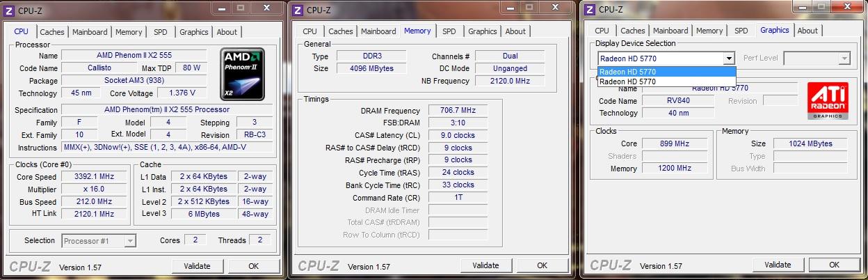Choose the highlighted Radeon HD 5770 list entry
This screenshot has height=280, width=868.
tap(666, 72)
